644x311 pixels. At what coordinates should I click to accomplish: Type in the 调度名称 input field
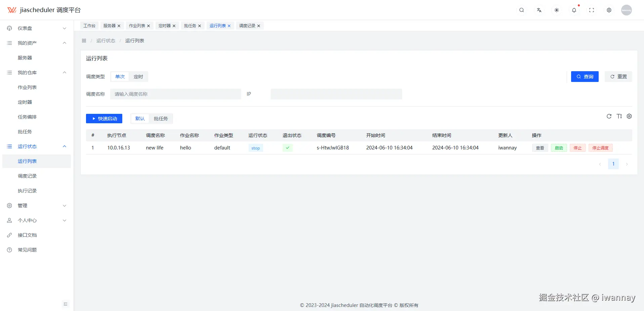tap(175, 94)
